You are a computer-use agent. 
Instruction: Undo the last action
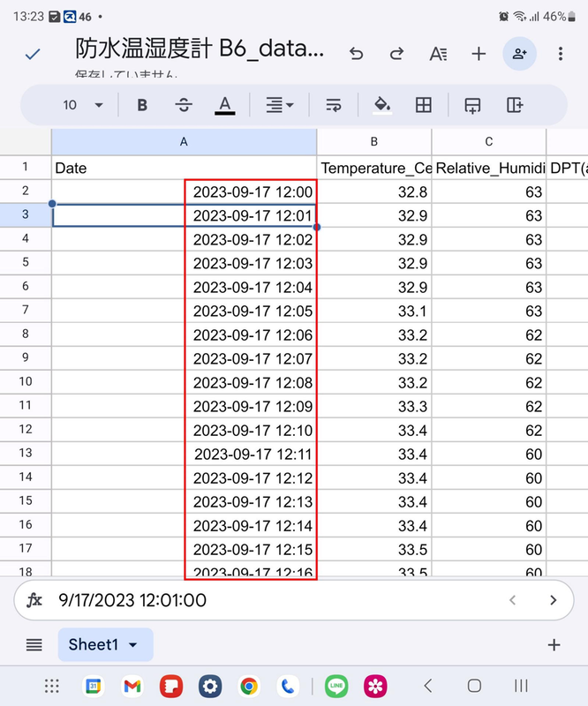tap(356, 54)
